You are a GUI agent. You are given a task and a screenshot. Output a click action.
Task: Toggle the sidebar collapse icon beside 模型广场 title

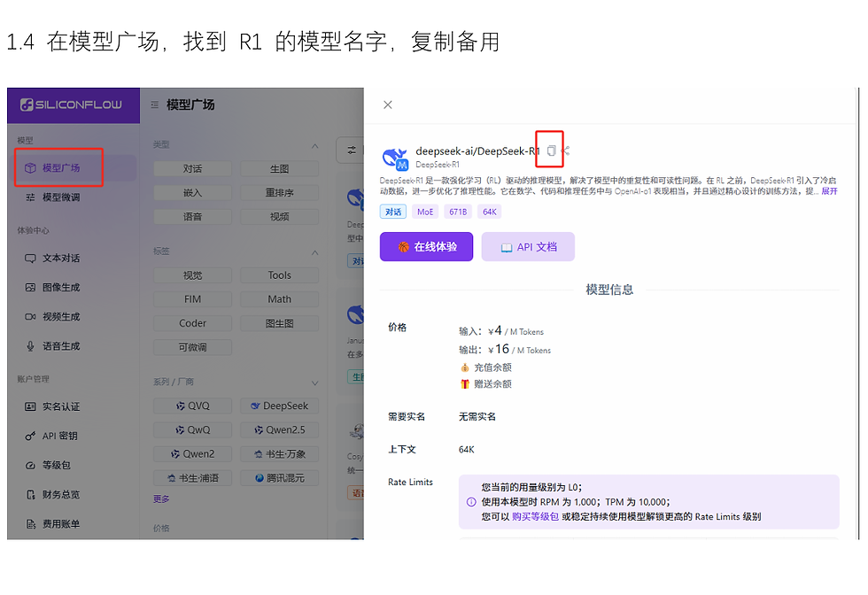[x=154, y=104]
